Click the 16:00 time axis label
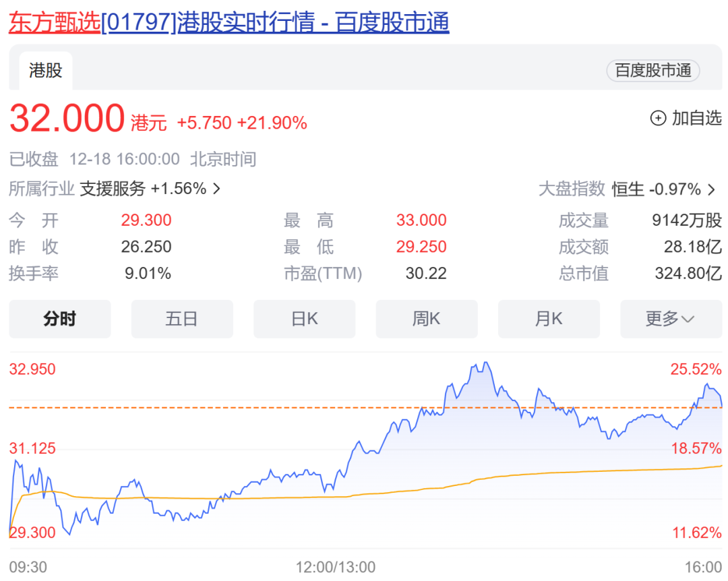 703,568
